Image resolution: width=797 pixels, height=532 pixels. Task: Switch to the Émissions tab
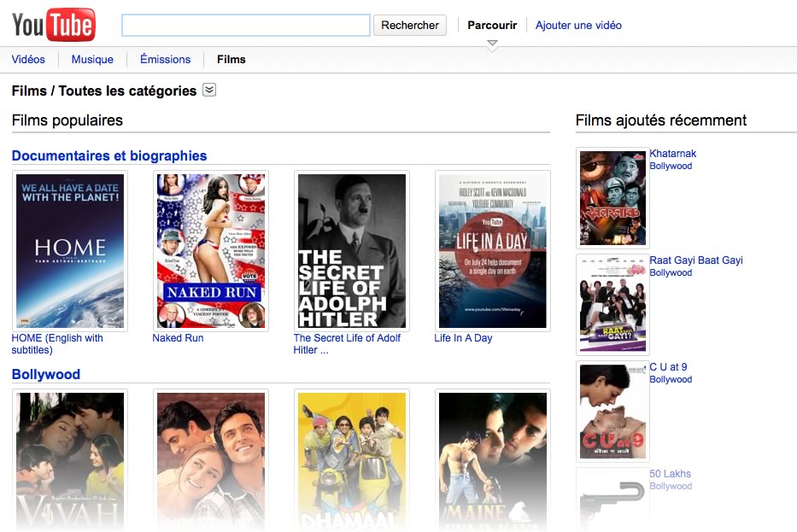(x=165, y=60)
